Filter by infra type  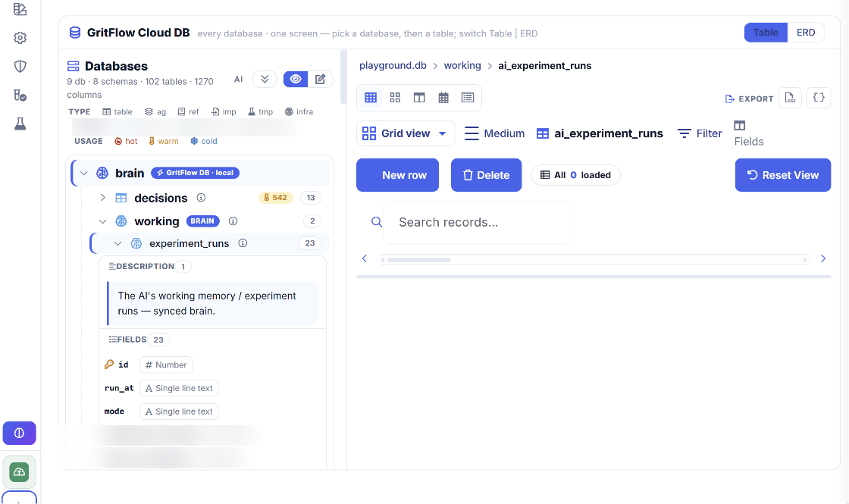pos(299,111)
